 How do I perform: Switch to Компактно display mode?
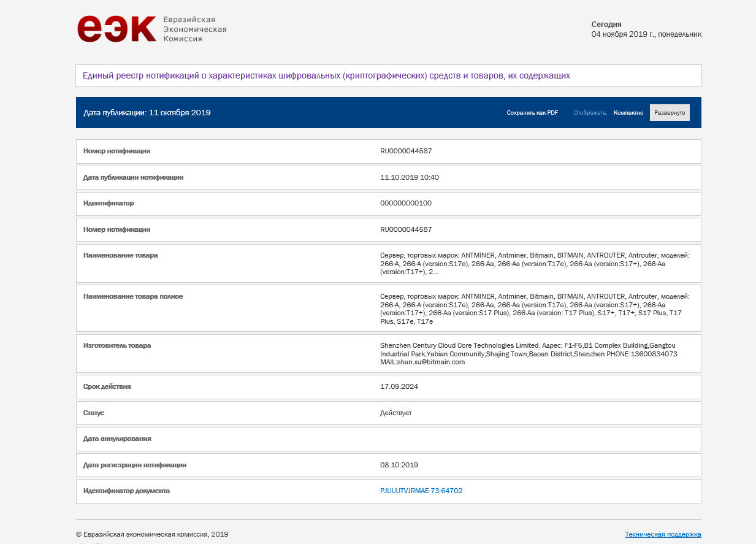[x=628, y=113]
